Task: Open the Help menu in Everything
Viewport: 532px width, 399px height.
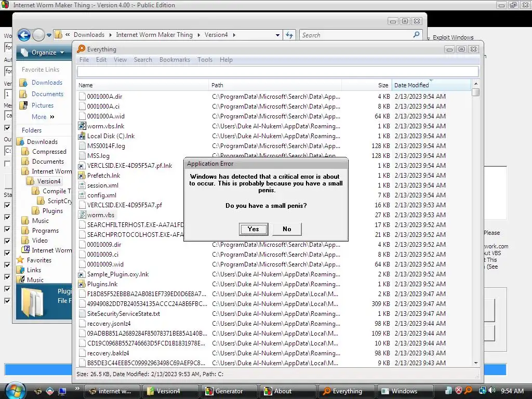Action: 226,60
